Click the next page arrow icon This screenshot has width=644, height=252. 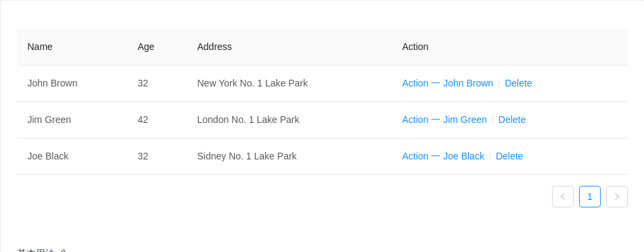point(617,197)
